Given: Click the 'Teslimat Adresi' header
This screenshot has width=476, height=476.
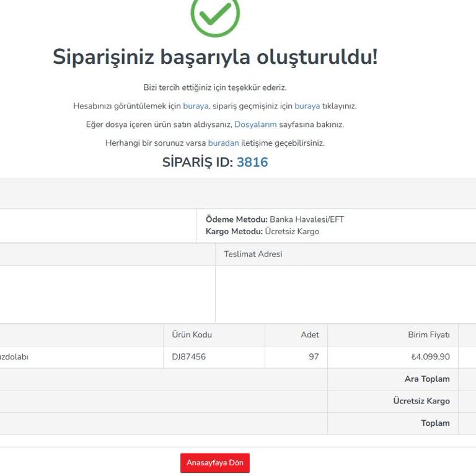Looking at the screenshot, I should pos(253,254).
